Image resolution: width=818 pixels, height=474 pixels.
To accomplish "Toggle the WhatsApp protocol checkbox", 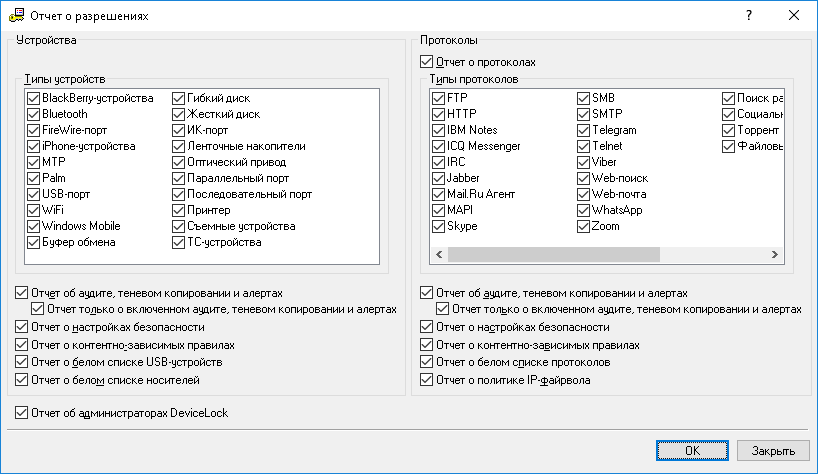I will (584, 210).
